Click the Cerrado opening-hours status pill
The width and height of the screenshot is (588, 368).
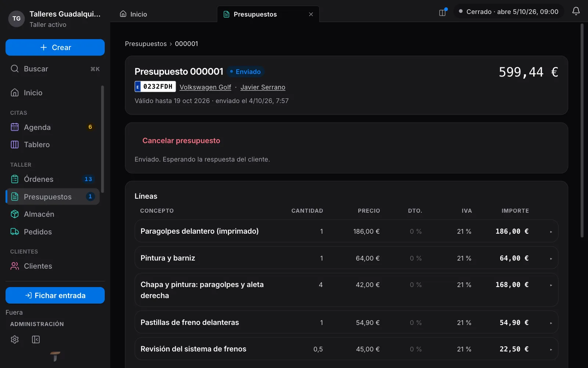[509, 11]
